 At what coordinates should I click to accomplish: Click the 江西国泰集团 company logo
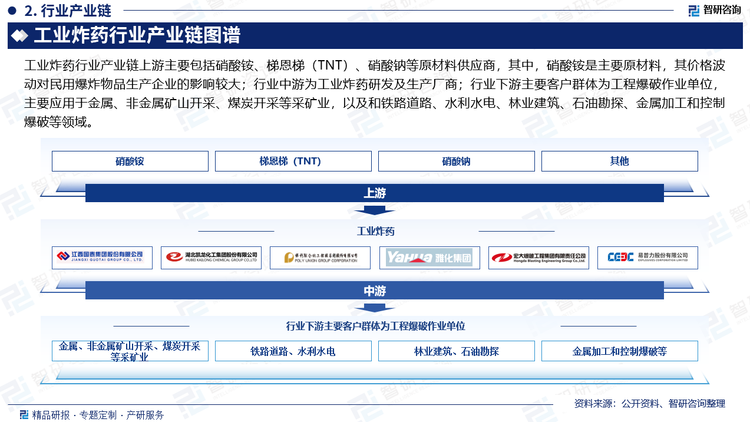click(102, 257)
